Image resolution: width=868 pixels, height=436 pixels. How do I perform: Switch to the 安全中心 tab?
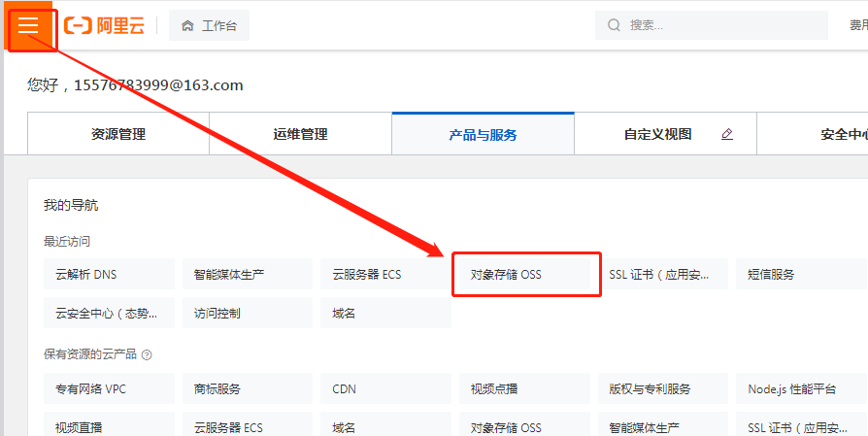[x=812, y=134]
